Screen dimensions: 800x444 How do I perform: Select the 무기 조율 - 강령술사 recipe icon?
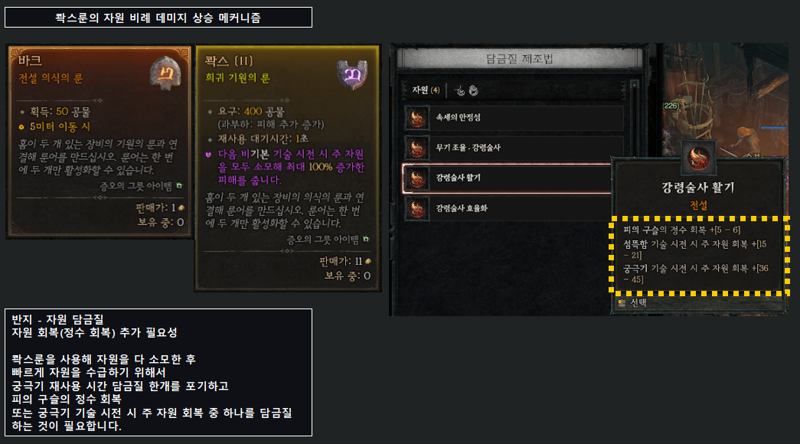(x=417, y=148)
